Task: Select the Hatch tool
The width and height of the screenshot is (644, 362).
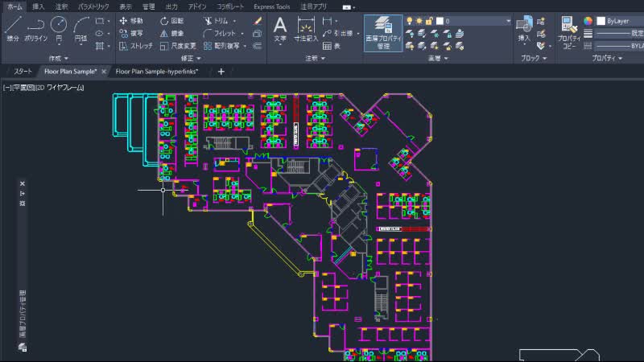Action: click(99, 46)
